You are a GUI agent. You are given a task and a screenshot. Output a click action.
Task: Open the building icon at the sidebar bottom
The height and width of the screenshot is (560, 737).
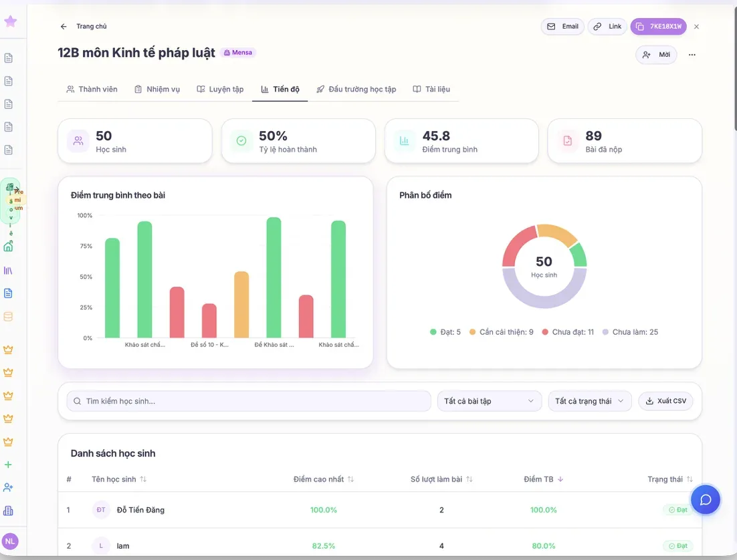8,511
